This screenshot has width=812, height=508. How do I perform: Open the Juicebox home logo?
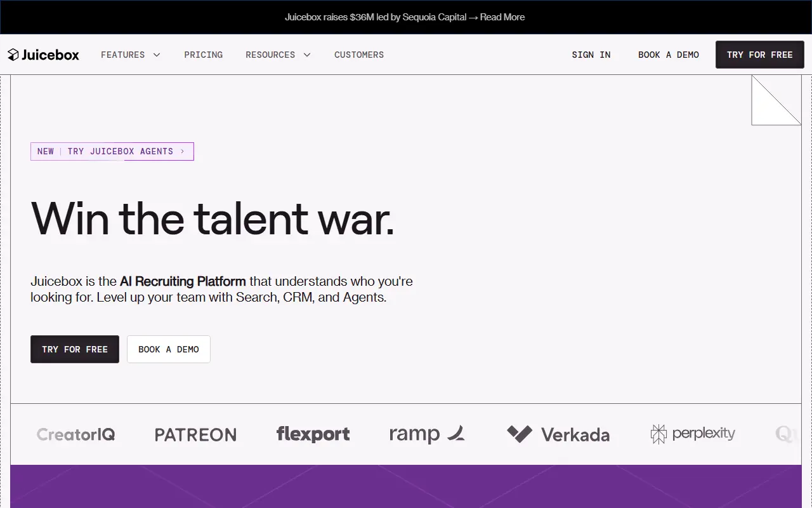point(43,55)
